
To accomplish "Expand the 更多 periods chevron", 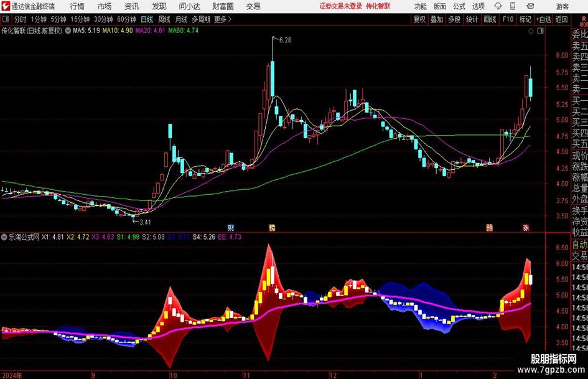I will pos(230,19).
